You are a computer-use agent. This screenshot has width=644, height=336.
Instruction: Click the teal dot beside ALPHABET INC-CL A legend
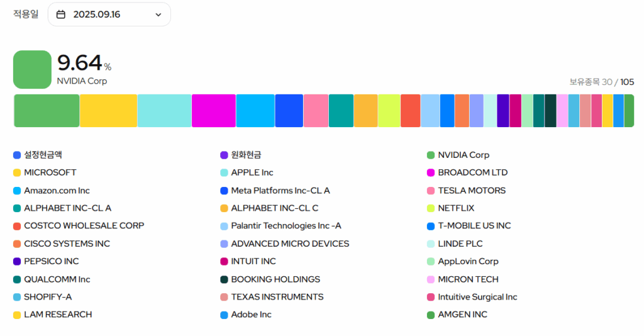(x=17, y=208)
